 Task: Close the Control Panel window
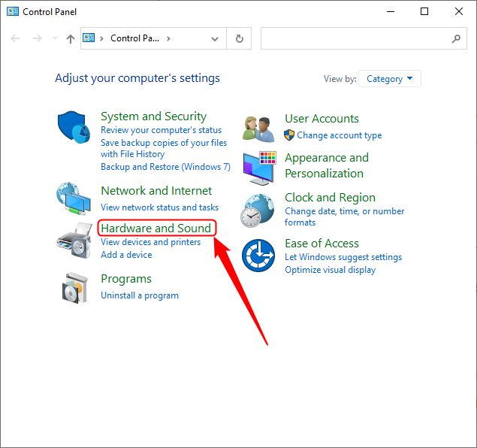(x=459, y=11)
